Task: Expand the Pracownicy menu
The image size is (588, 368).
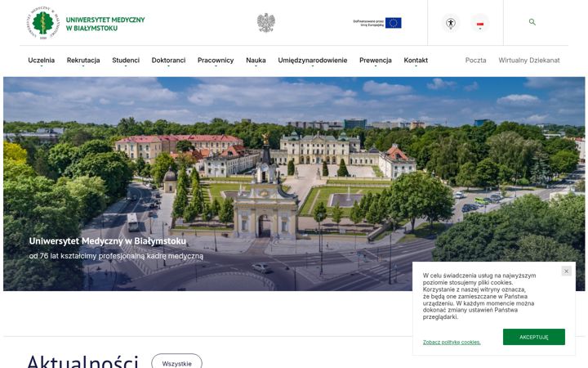Action: click(x=216, y=60)
